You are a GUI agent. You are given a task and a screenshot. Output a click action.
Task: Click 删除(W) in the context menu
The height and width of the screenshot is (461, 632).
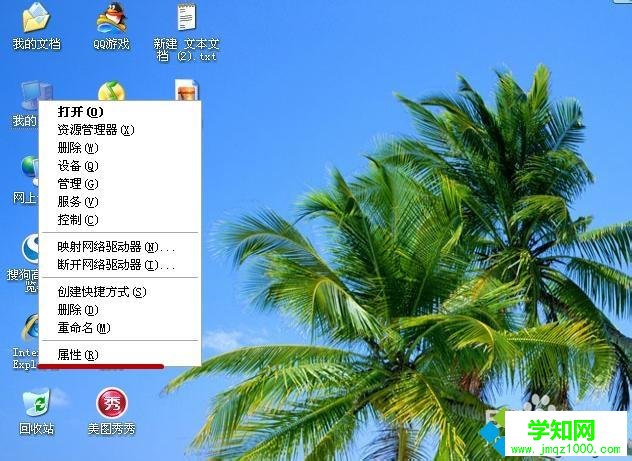tap(120, 148)
